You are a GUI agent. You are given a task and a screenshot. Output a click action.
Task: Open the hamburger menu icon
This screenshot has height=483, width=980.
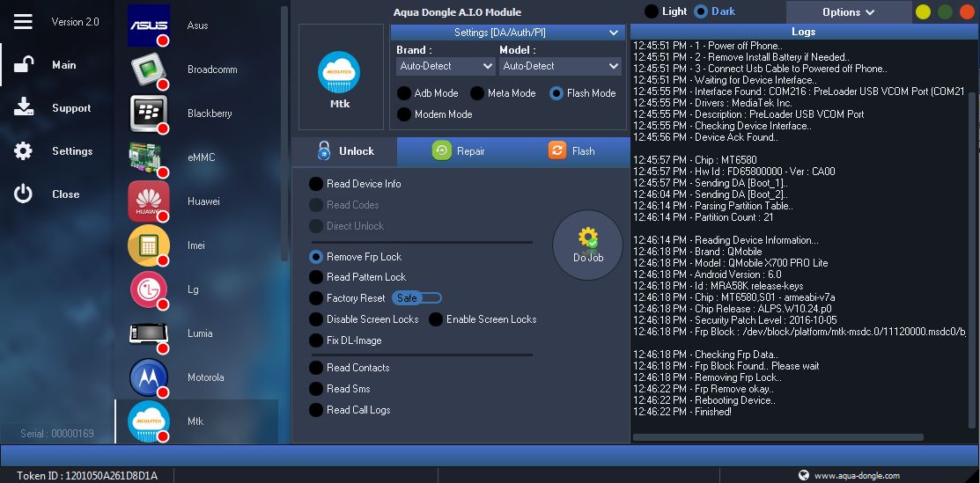coord(23,21)
